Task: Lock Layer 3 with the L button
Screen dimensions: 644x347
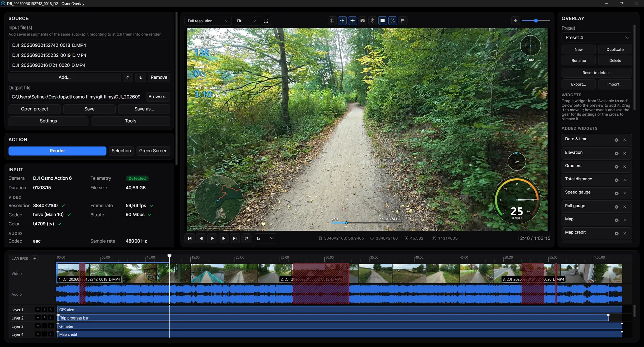Action: (51, 326)
